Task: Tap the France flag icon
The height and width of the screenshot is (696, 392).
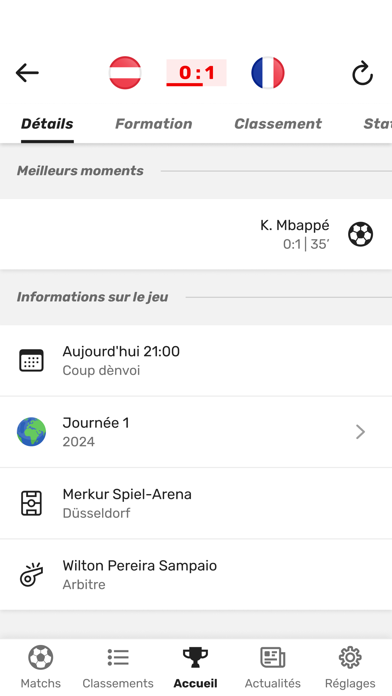Action: point(268,73)
